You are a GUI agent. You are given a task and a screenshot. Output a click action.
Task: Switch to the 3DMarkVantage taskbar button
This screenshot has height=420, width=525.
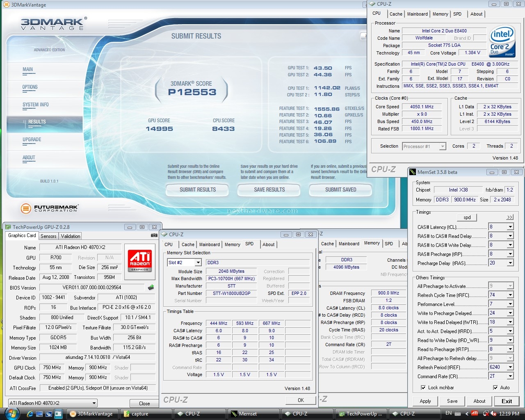[x=93, y=414]
